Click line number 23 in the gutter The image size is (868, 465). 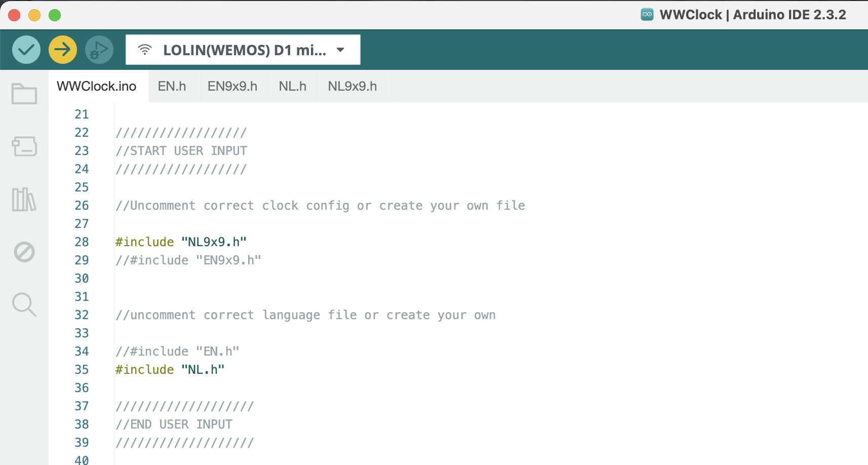[x=82, y=151]
